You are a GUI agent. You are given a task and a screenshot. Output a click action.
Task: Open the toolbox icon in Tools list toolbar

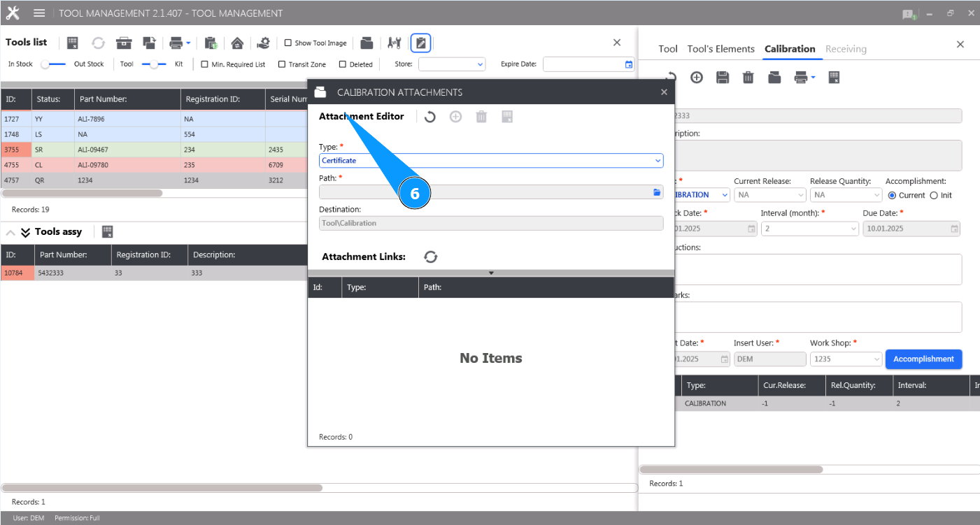coord(124,43)
